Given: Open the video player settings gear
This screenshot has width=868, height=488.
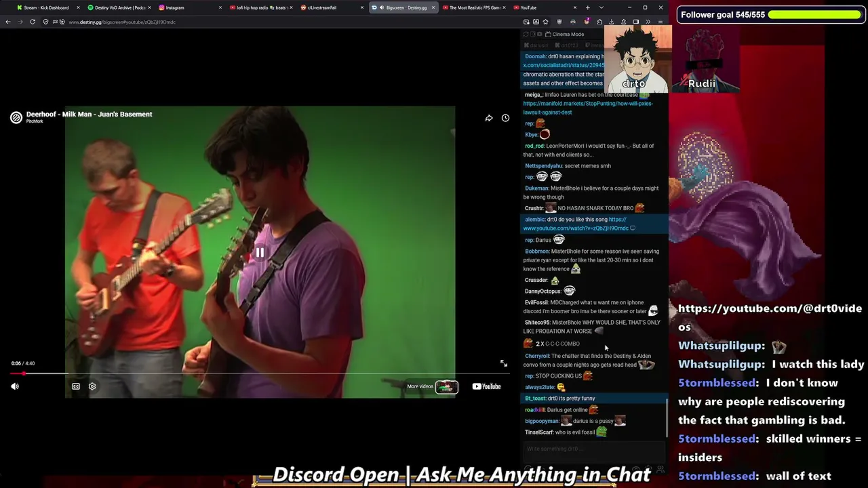Looking at the screenshot, I should coord(92,386).
